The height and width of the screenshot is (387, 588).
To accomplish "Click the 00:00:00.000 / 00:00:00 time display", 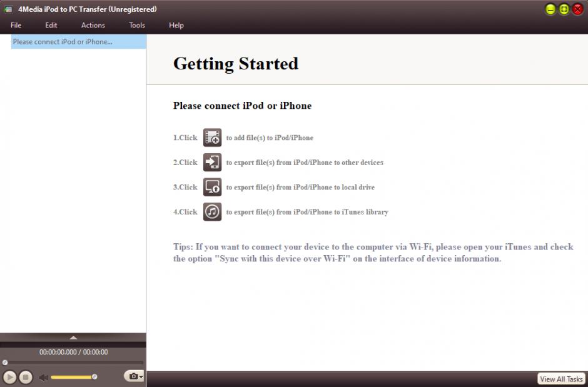I will pyautogui.click(x=74, y=352).
